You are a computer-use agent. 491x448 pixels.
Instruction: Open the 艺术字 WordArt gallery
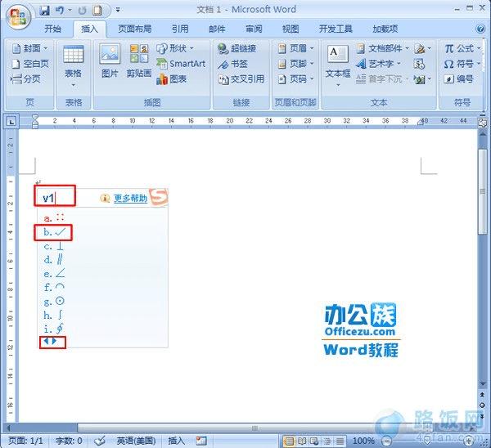[378, 64]
